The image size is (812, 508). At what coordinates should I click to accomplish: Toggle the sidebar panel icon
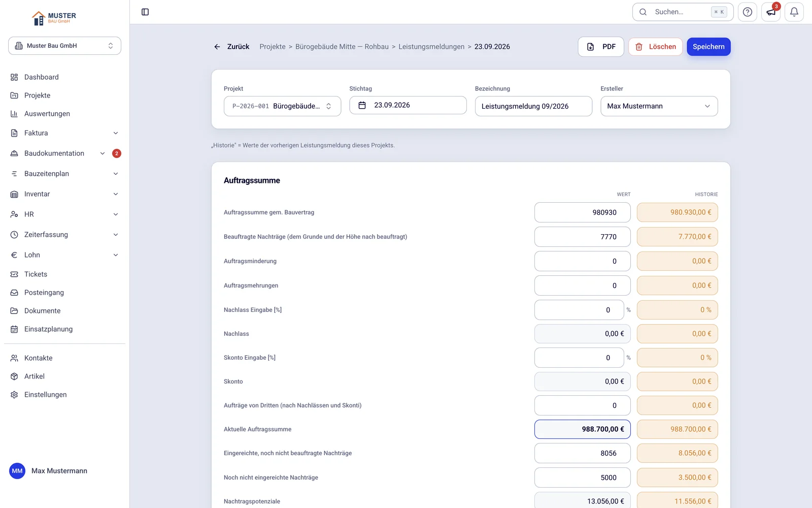145,12
